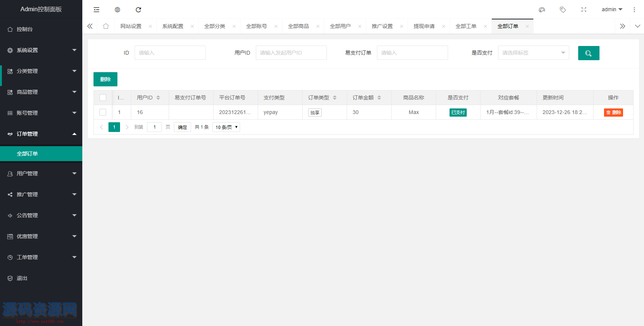The image size is (644, 326).
Task: Select page 1 pagination button
Action: [114, 127]
